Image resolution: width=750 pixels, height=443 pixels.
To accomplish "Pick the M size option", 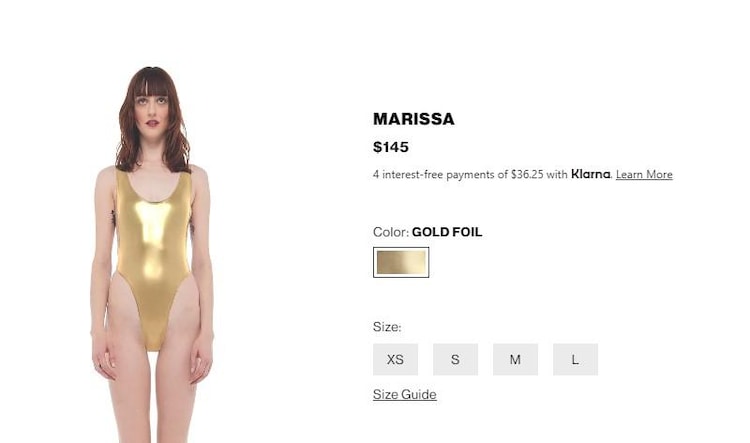I will pos(515,359).
